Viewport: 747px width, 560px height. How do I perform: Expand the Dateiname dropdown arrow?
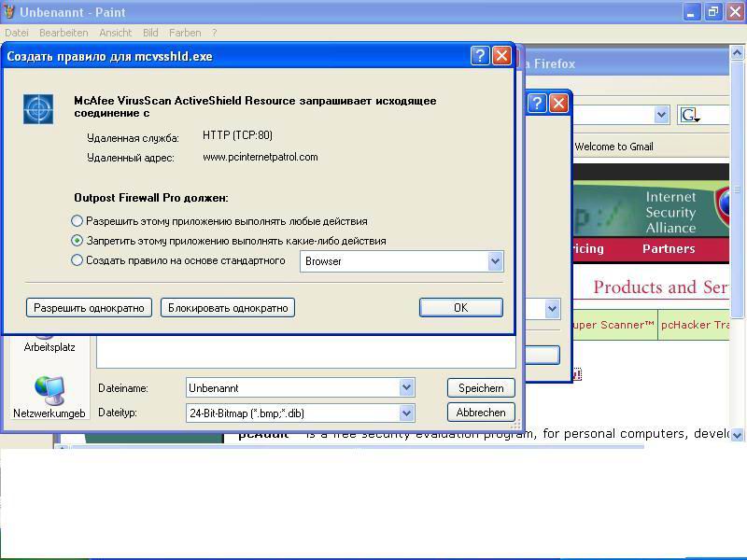tap(406, 387)
